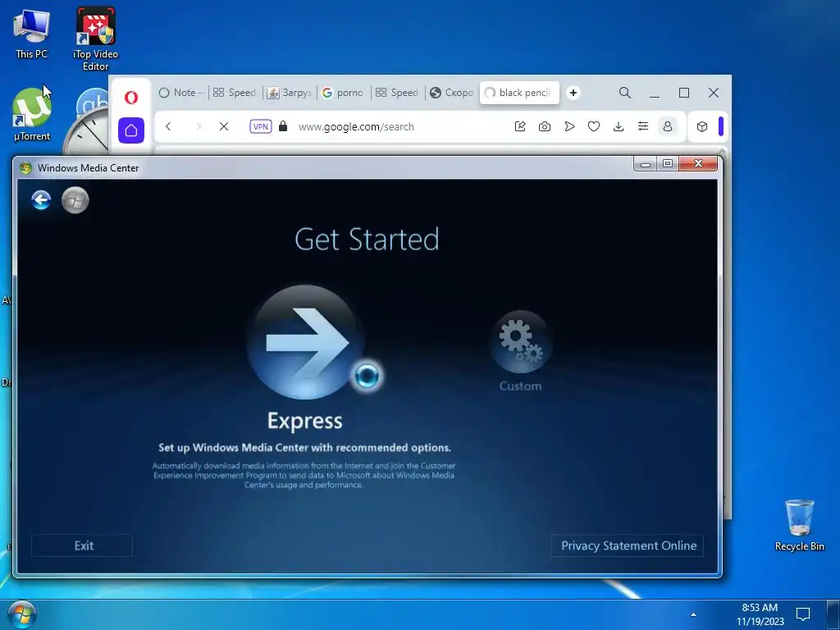The width and height of the screenshot is (840, 630).
Task: Open the Загруз tab in Opera
Action: tap(290, 93)
